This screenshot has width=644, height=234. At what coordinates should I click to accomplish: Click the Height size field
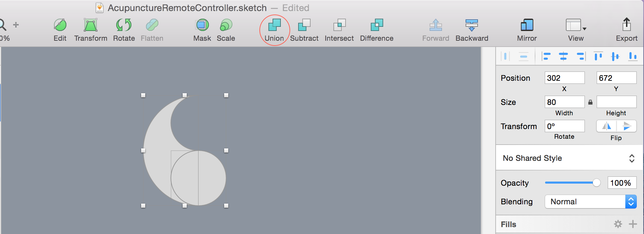tap(616, 102)
